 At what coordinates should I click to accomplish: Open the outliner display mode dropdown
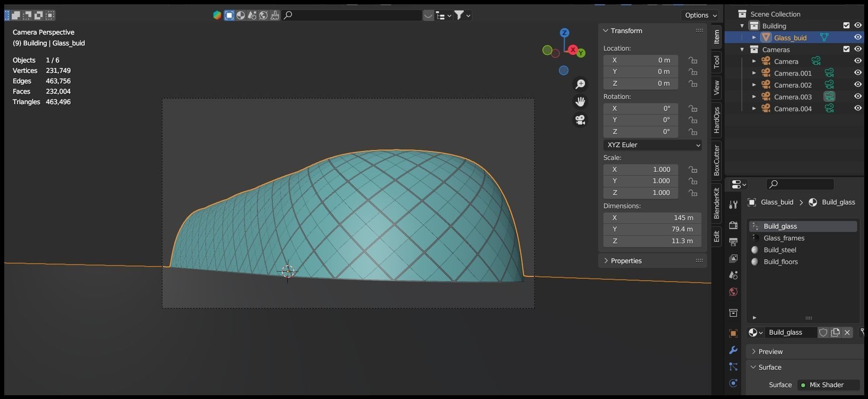click(443, 15)
